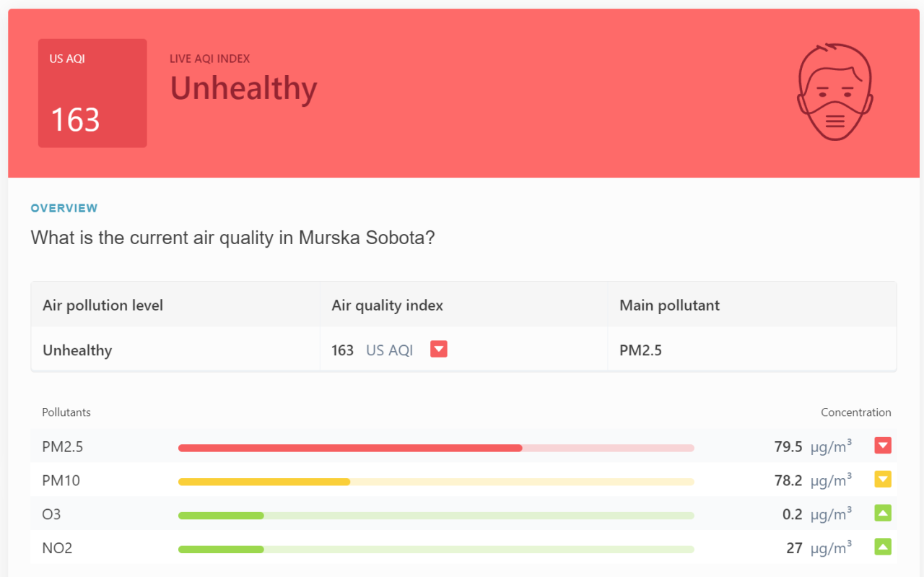
Task: Click the OVERVIEW section label
Action: pos(64,208)
